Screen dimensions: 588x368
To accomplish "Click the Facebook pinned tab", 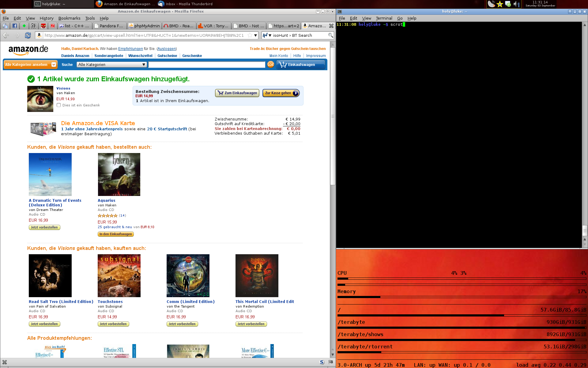I will coord(15,26).
